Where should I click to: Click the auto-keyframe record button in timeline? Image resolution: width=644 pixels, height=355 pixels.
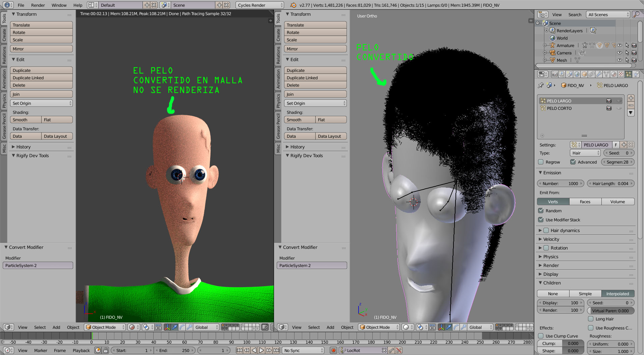pyautogui.click(x=333, y=350)
